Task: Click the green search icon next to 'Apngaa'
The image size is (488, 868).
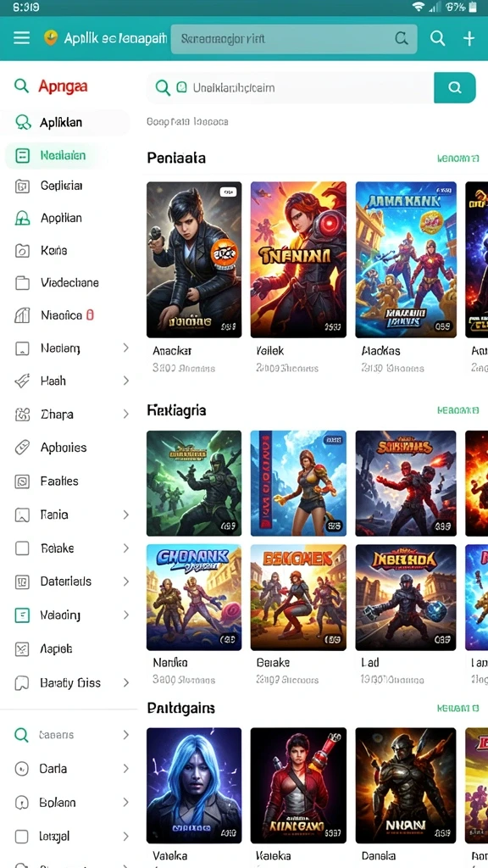Action: pyautogui.click(x=21, y=86)
